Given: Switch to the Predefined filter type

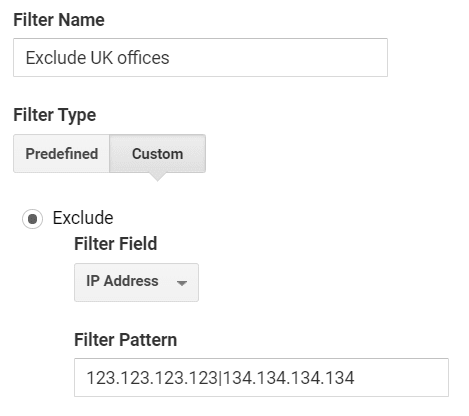Looking at the screenshot, I should pyautogui.click(x=62, y=154).
